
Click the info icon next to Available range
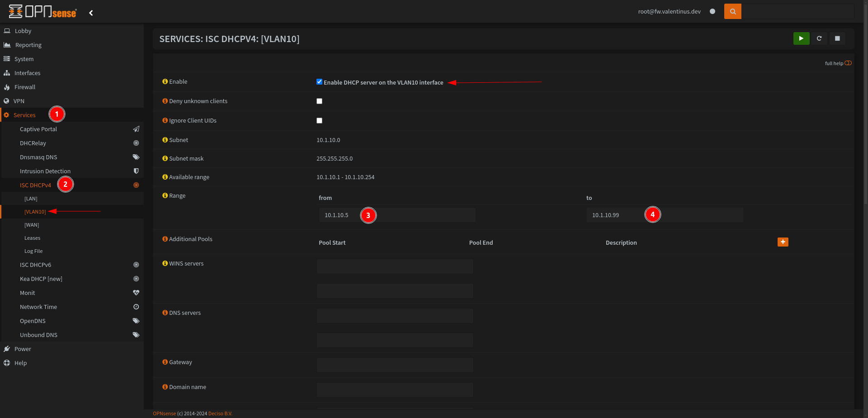pyautogui.click(x=165, y=177)
